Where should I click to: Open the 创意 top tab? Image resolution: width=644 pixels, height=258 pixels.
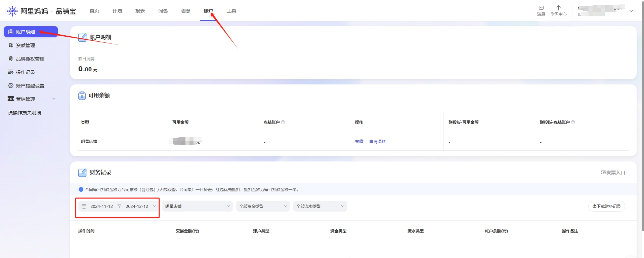pyautogui.click(x=186, y=11)
